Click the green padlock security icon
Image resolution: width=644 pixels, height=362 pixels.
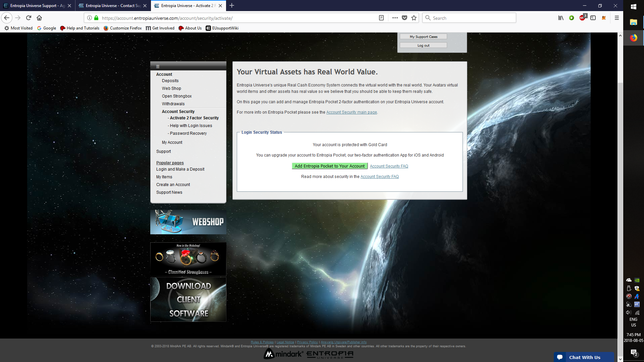96,18
